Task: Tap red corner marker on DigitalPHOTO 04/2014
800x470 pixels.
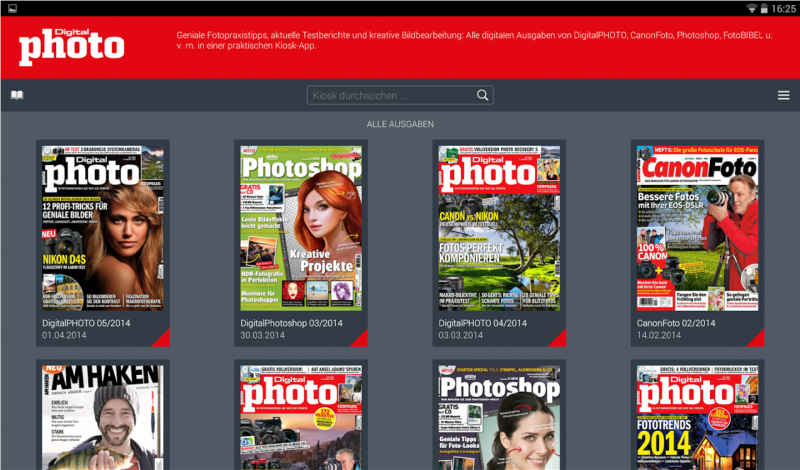Action: point(559,340)
